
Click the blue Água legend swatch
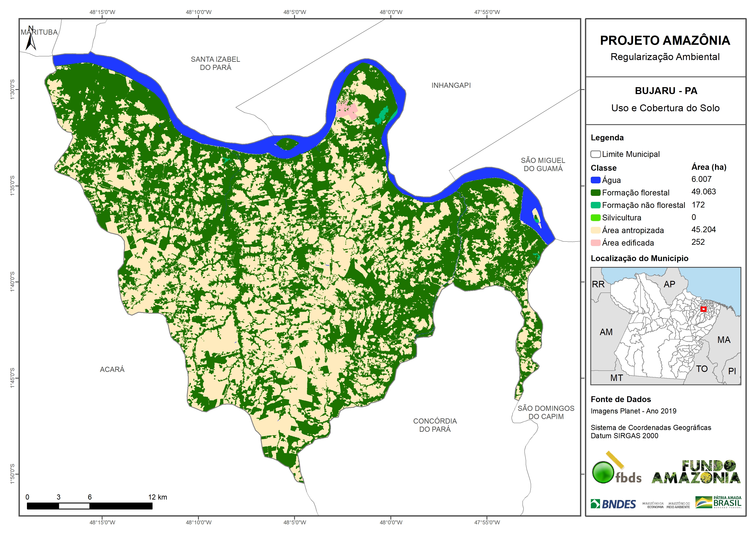[x=595, y=180]
